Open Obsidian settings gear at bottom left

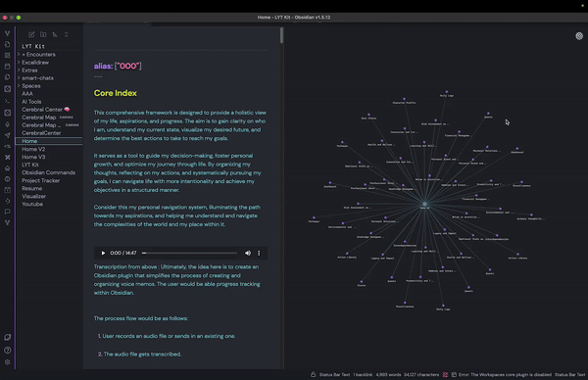click(8, 362)
